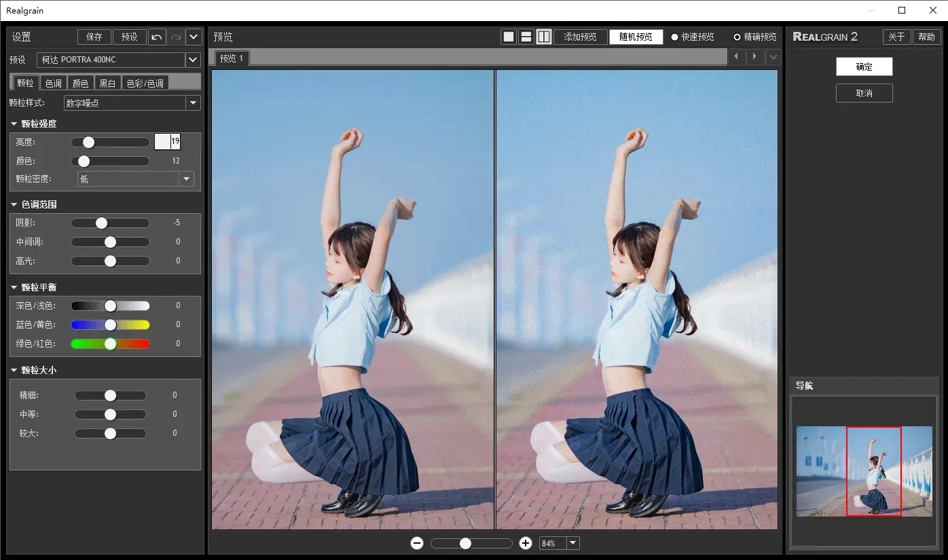The width and height of the screenshot is (948, 560).
Task: Switch to the 色调 tab
Action: (54, 83)
